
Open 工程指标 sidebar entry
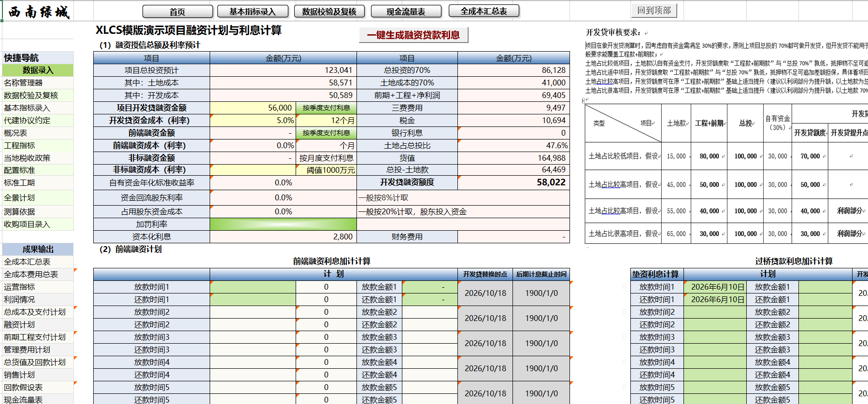pos(38,145)
